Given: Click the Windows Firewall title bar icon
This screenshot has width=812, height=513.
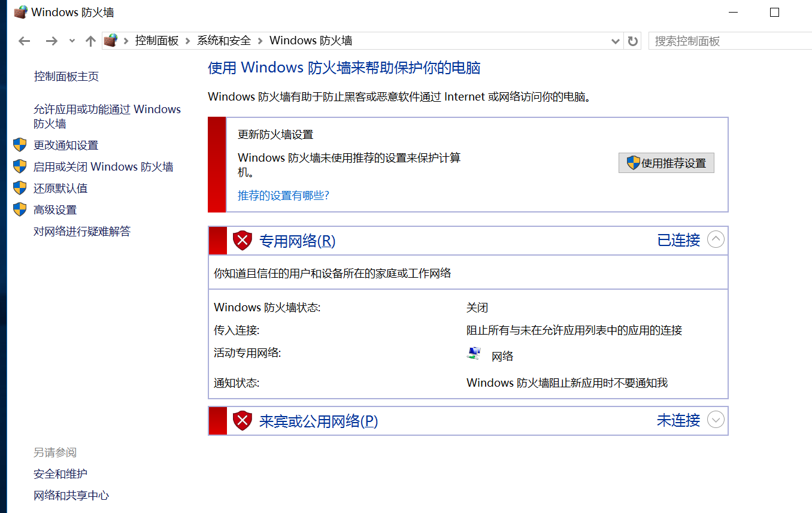Looking at the screenshot, I should click(20, 12).
